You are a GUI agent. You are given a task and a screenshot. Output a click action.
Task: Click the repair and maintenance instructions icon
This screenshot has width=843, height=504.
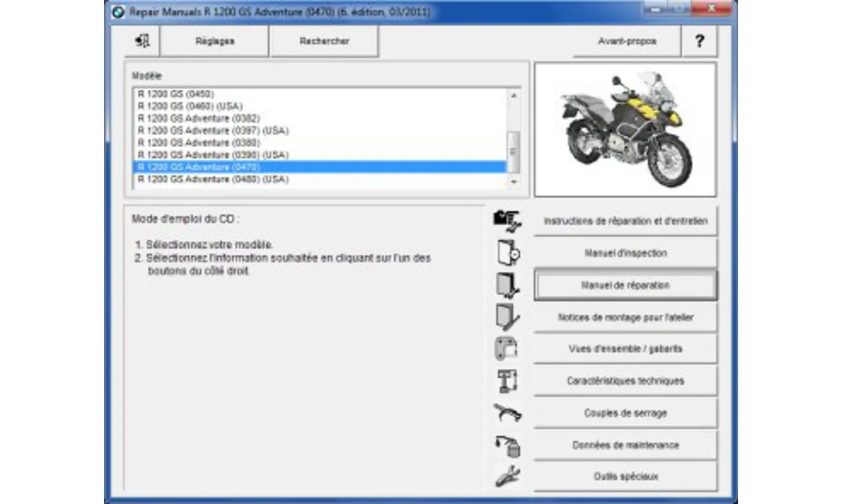click(507, 221)
